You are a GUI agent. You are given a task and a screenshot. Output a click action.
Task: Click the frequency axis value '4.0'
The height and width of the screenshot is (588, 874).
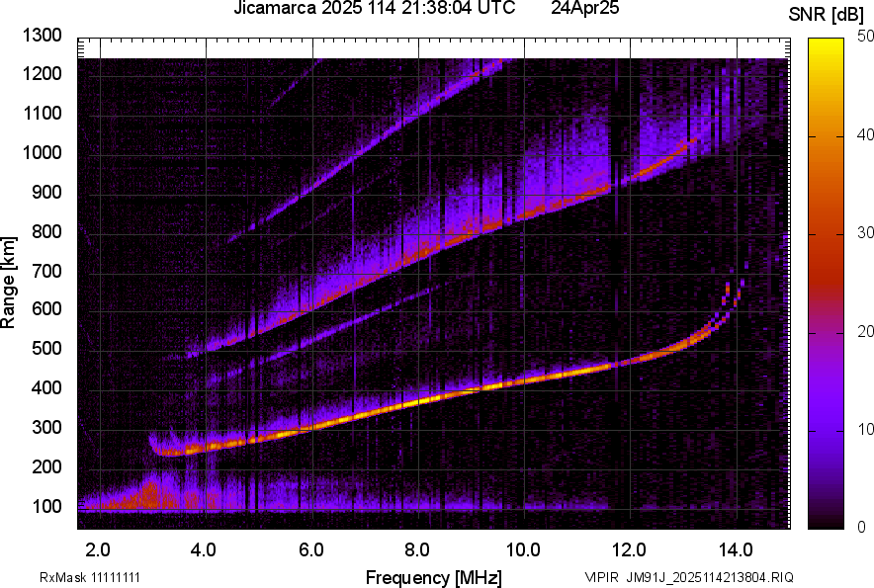coord(204,550)
